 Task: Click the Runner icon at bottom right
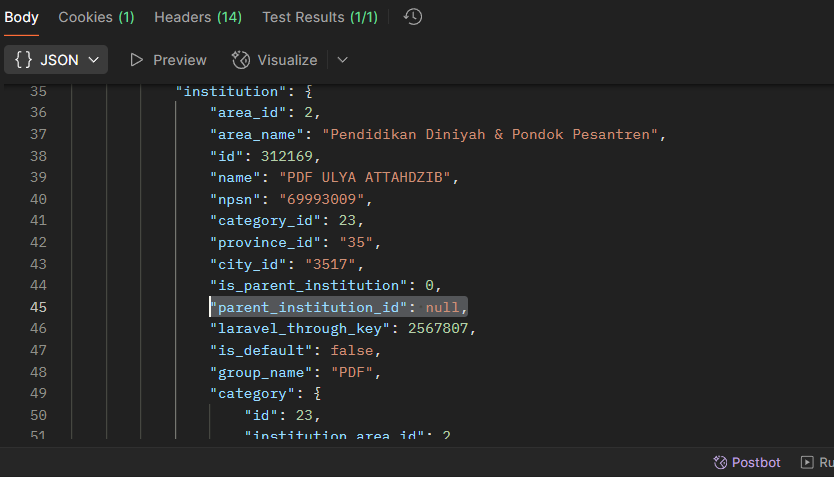click(x=806, y=462)
